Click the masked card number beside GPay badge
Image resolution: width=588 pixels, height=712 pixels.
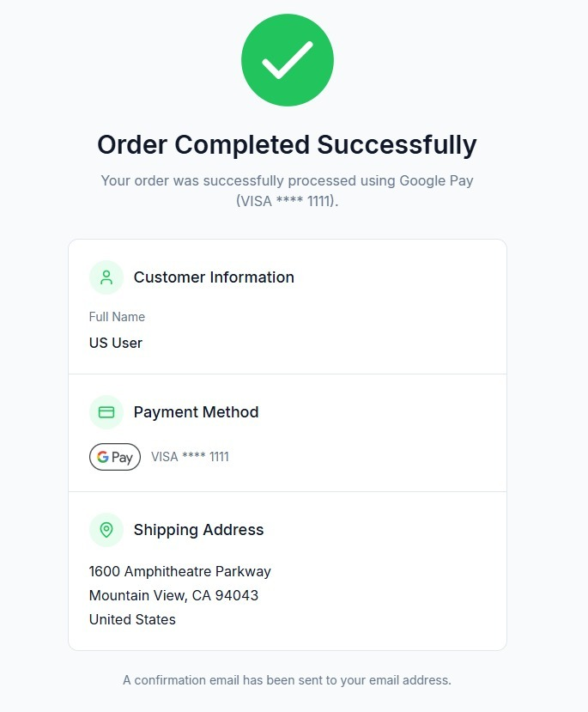(x=190, y=457)
